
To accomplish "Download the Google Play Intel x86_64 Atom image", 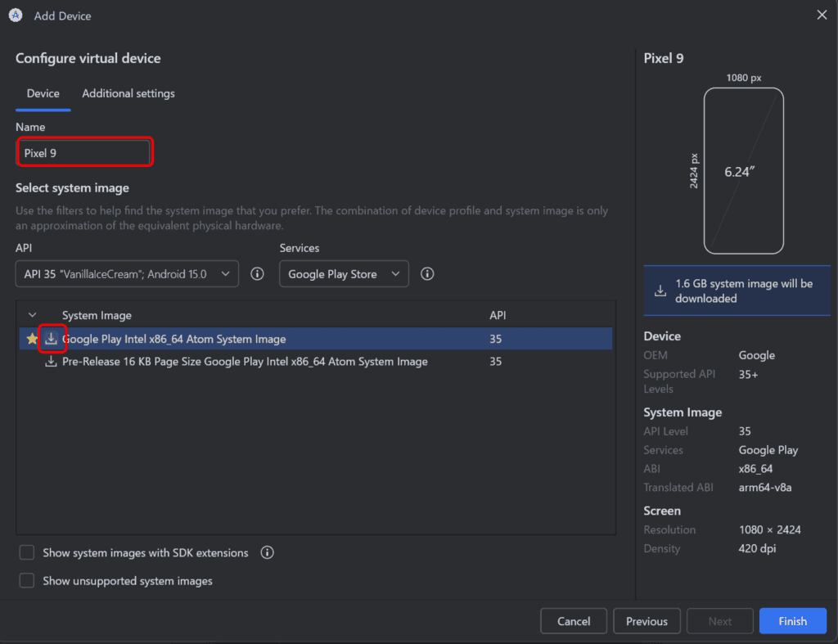I will (x=52, y=339).
